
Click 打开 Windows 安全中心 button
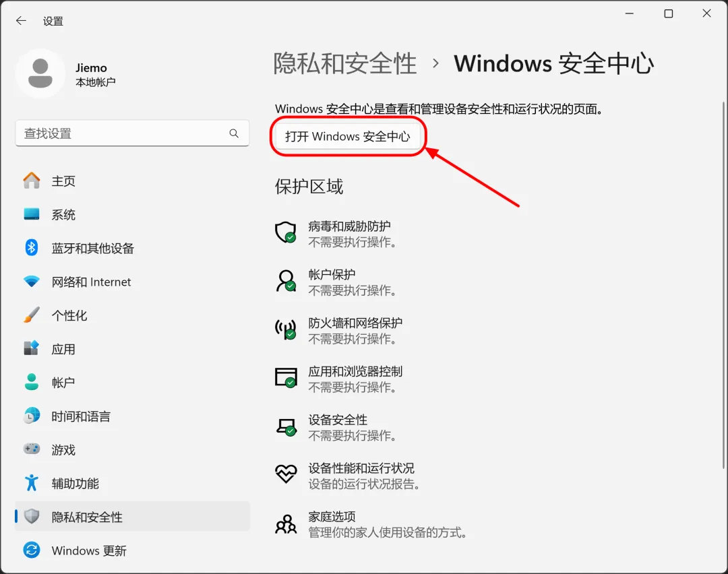point(348,136)
